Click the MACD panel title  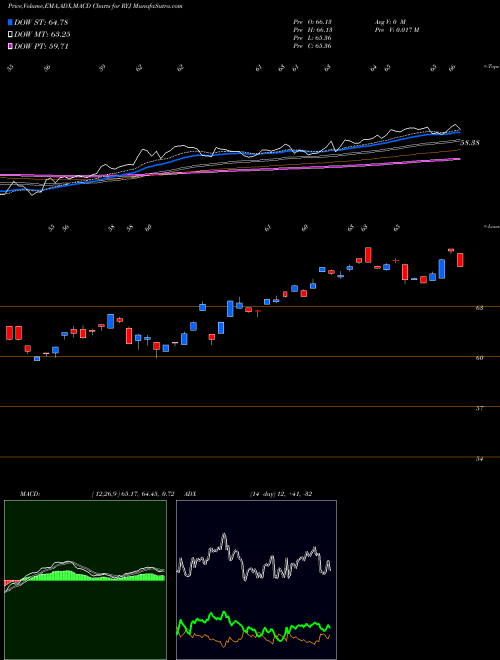click(30, 494)
